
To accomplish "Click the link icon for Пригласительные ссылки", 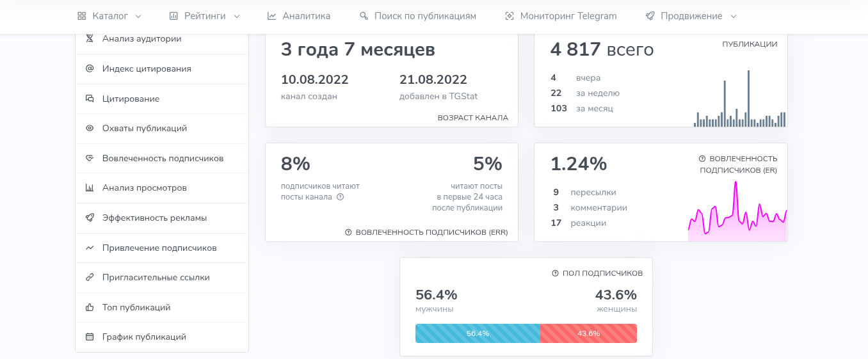I will click(x=90, y=278).
